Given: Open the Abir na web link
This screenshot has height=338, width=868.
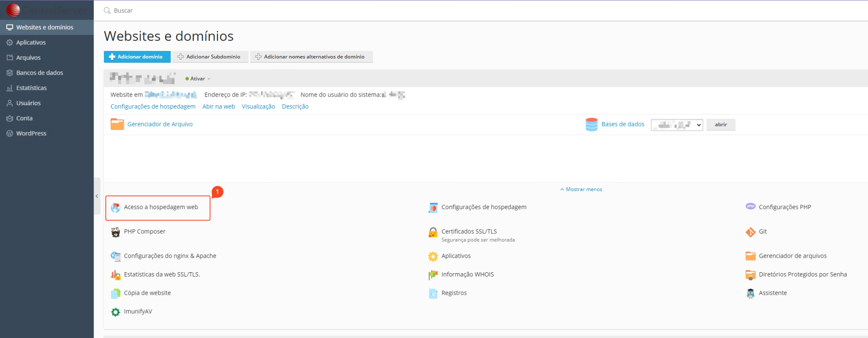Looking at the screenshot, I should point(218,106).
